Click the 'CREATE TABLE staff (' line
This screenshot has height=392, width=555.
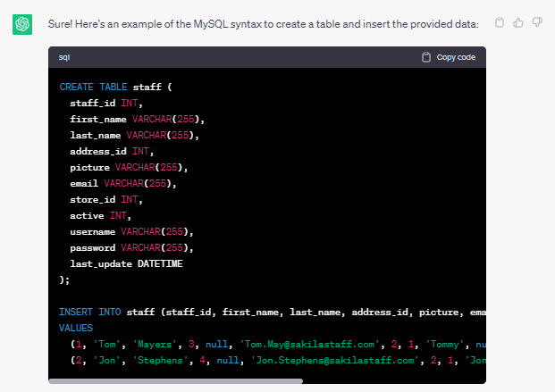(x=116, y=87)
